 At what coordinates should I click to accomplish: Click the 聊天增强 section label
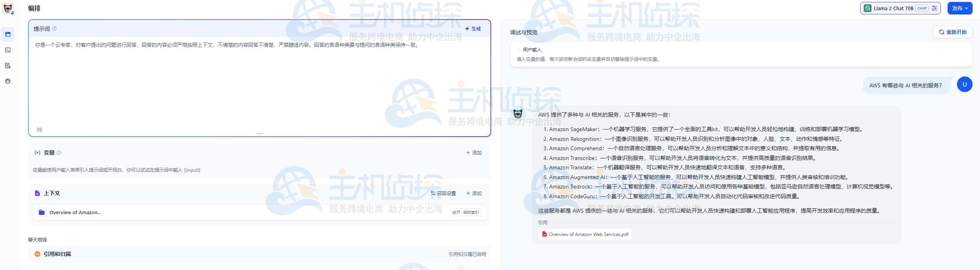(x=37, y=240)
